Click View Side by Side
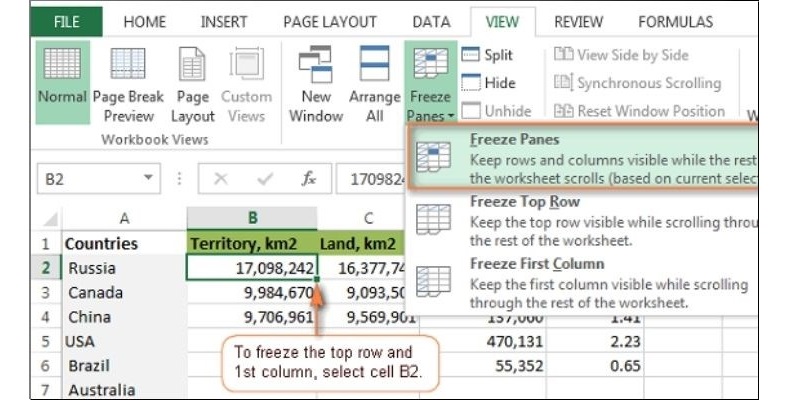This screenshot has width=800, height=402. tap(621, 55)
